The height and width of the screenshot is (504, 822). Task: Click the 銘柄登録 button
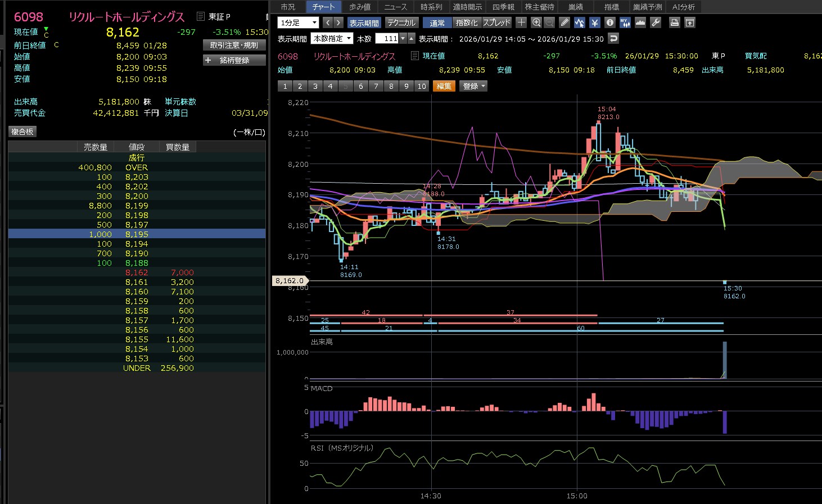coord(234,60)
